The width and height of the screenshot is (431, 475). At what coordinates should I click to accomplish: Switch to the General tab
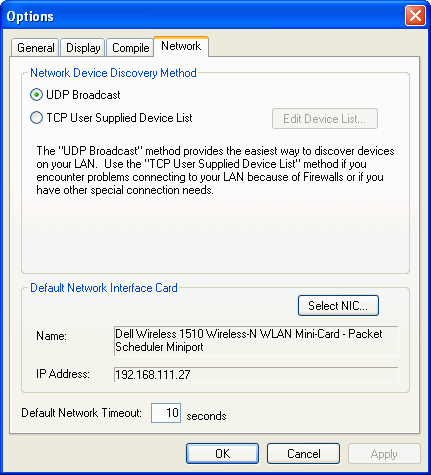pos(35,48)
